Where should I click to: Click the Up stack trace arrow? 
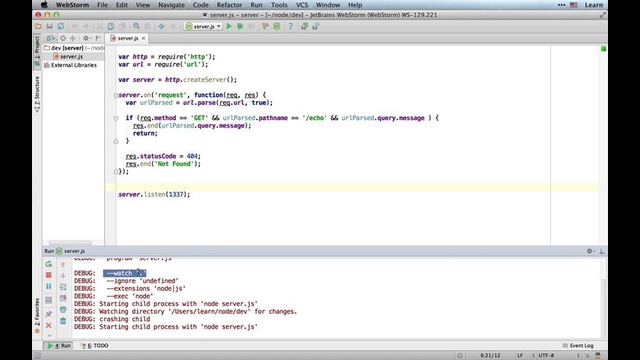point(63,264)
